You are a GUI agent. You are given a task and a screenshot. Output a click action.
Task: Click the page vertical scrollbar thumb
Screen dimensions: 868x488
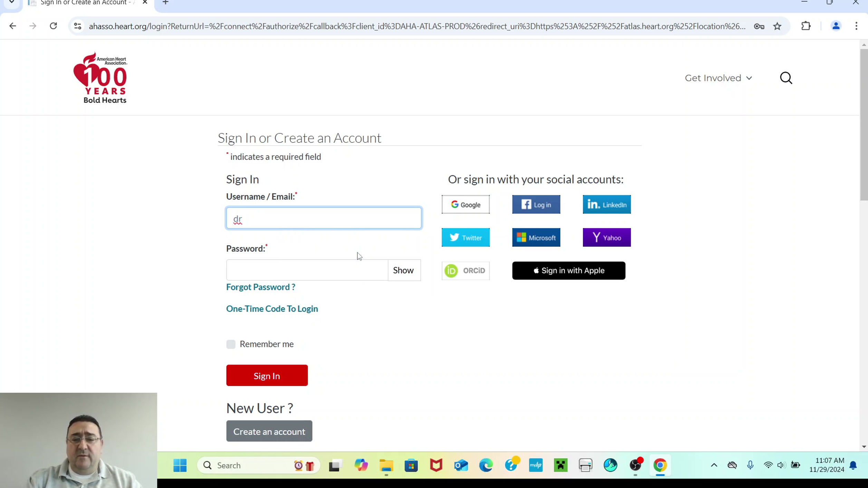click(x=864, y=124)
